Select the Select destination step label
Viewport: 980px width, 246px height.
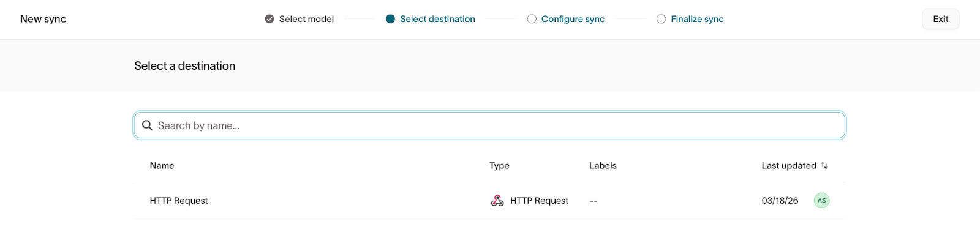437,19
